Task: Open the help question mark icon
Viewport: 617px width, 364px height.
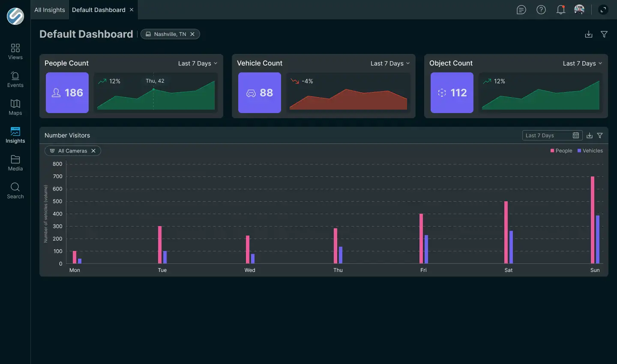Action: click(541, 9)
